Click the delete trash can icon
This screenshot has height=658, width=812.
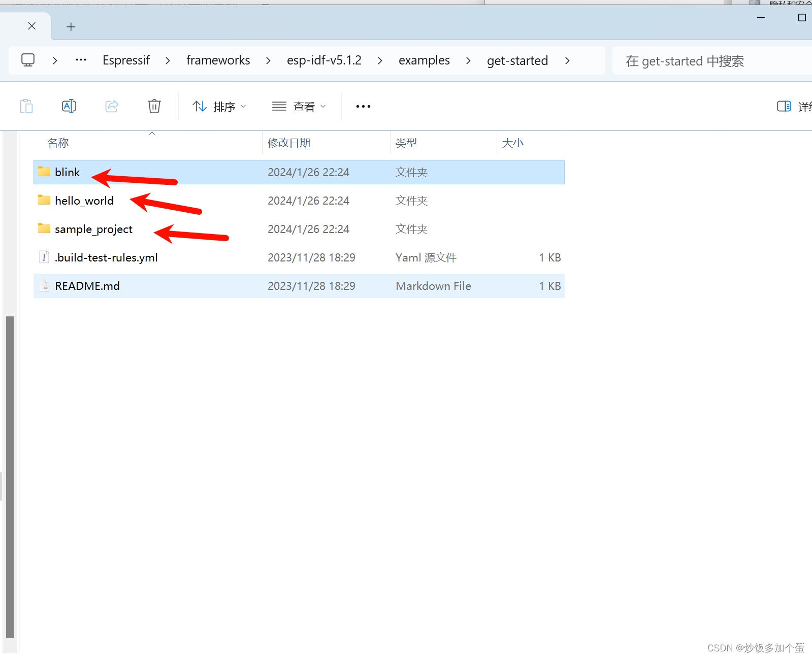pyautogui.click(x=154, y=106)
